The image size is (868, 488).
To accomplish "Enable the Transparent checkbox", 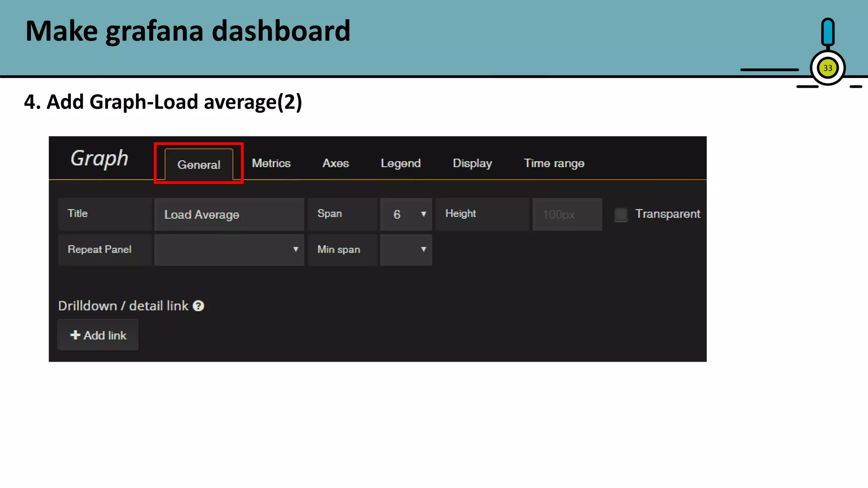I will (x=621, y=214).
